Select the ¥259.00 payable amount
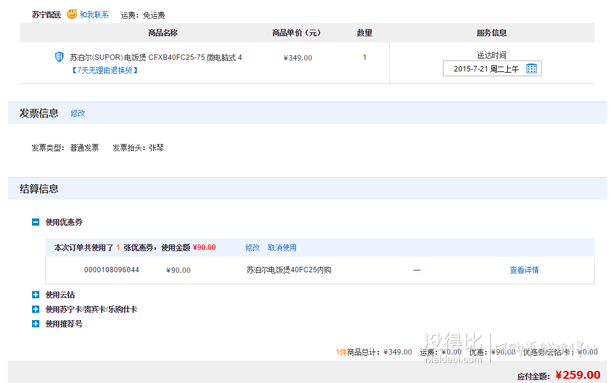The height and width of the screenshot is (383, 610). pos(578,375)
